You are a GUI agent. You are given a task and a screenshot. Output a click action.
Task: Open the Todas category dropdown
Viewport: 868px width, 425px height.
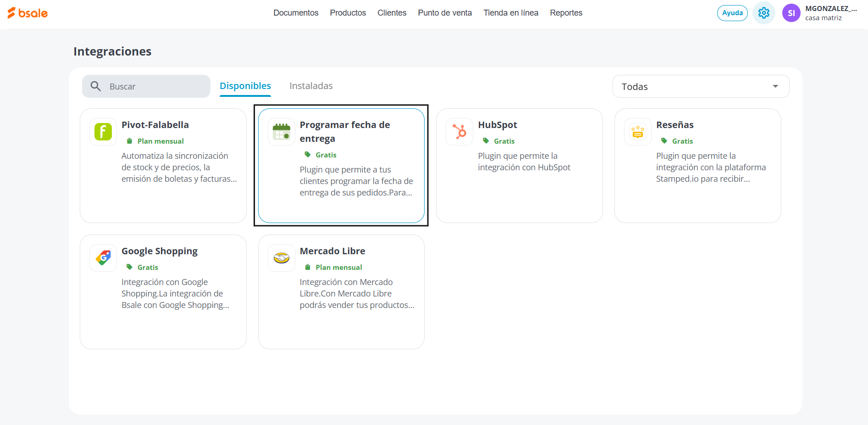(701, 86)
